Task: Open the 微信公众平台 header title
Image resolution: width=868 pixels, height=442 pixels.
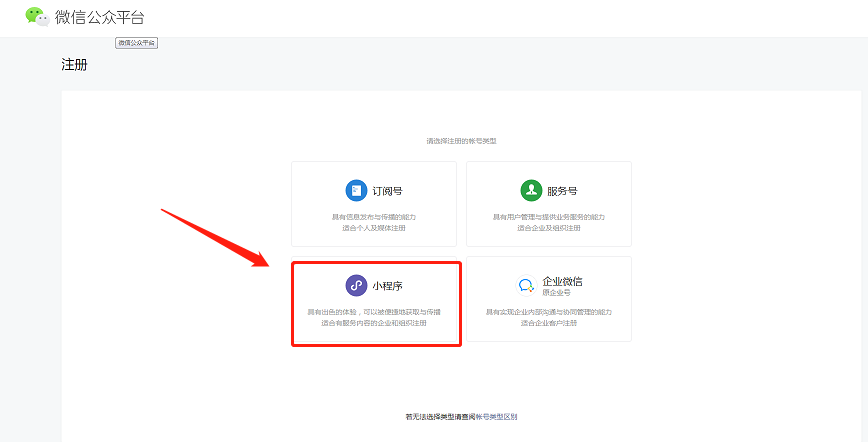Action: point(100,17)
